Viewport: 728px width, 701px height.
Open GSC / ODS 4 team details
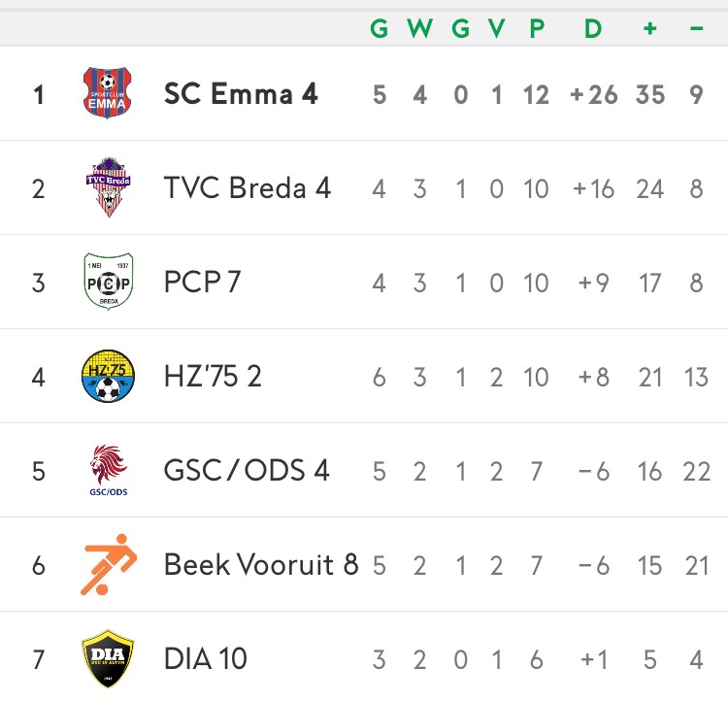247,470
